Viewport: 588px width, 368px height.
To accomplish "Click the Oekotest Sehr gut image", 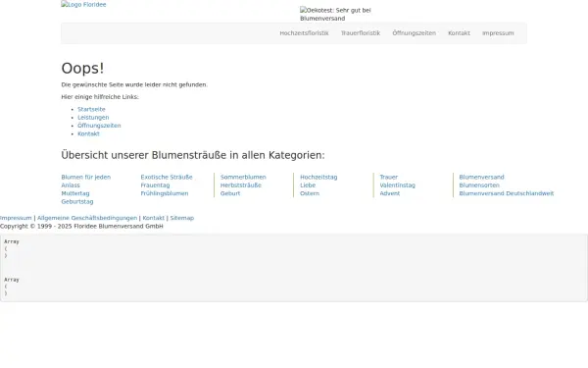I will (335, 14).
